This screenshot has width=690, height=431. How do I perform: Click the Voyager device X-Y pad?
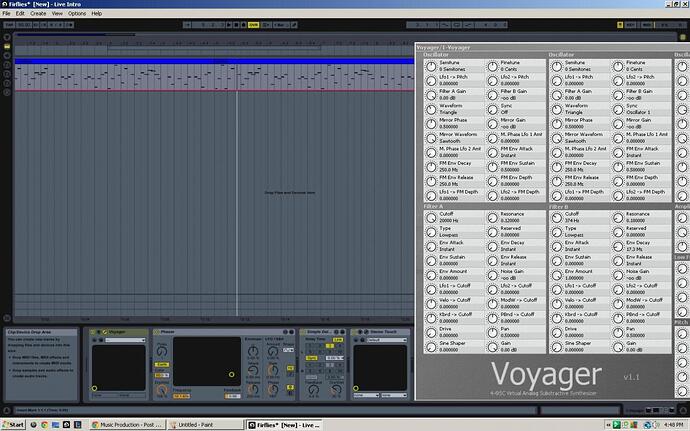coord(118,368)
